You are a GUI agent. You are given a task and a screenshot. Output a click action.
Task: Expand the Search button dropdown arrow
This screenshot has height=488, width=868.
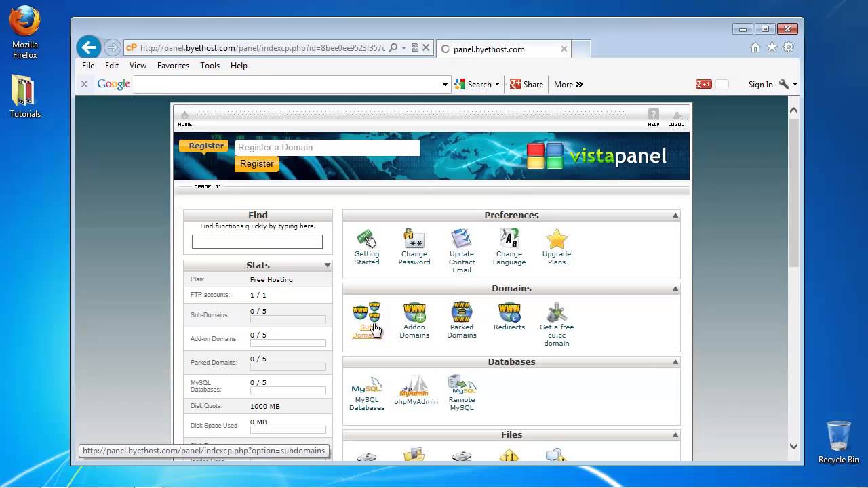[497, 85]
